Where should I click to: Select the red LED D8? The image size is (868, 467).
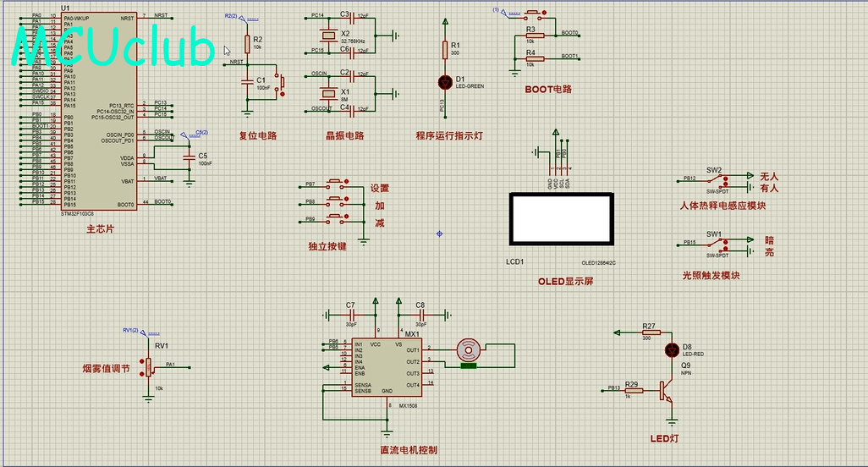coord(672,349)
